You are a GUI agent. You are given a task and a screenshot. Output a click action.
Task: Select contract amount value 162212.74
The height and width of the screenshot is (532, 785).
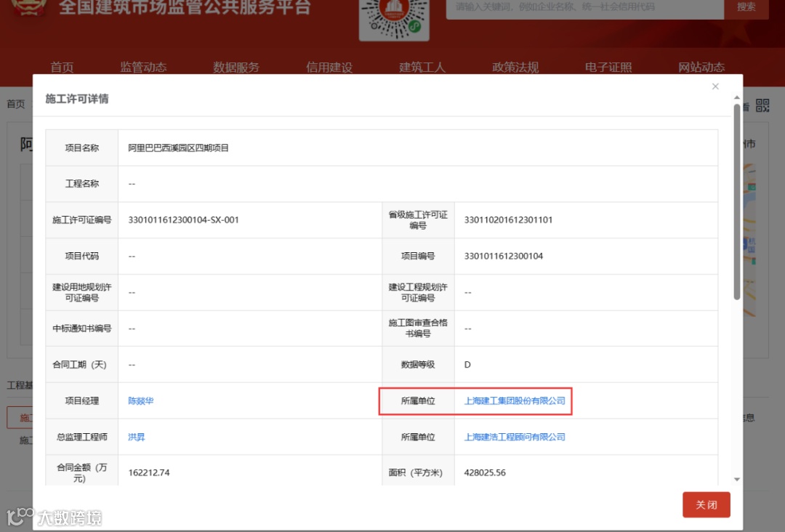point(149,472)
